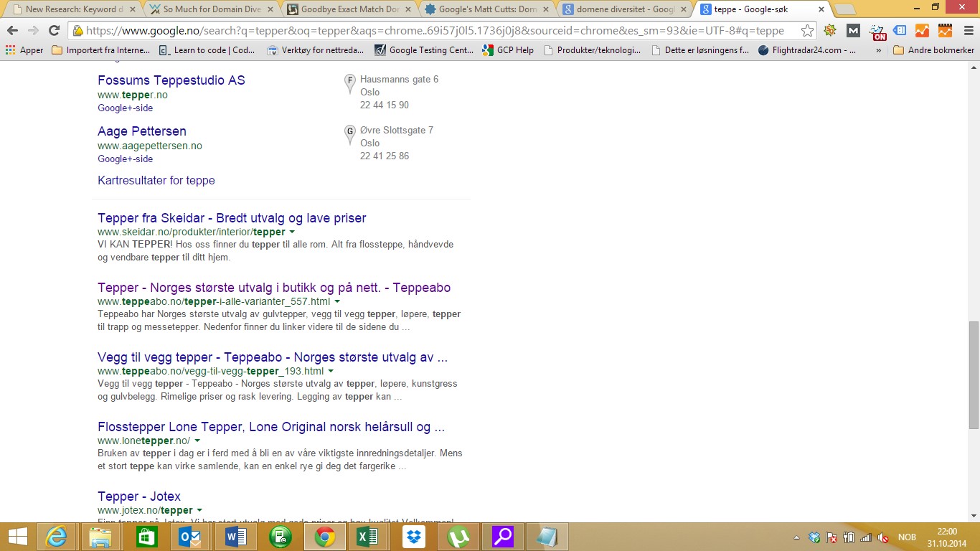The height and width of the screenshot is (551, 980).
Task: Switch to 'Google's Matt Cutts: Dom' tab
Action: pos(487,9)
